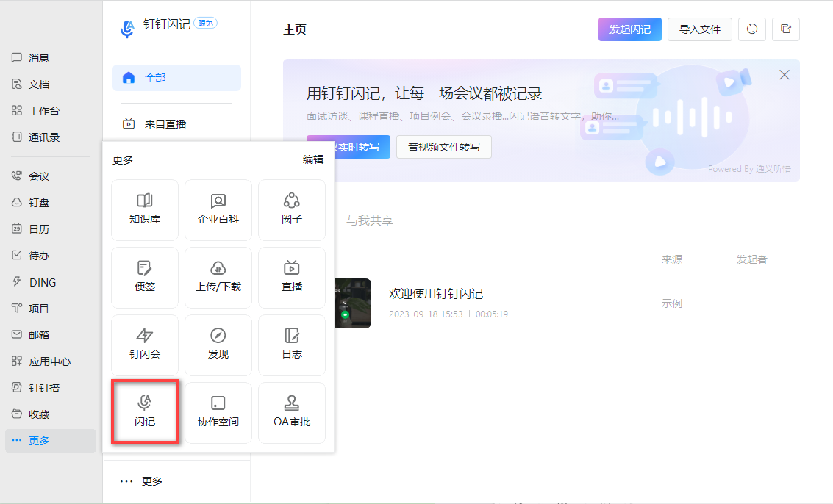Click the 钉钉闪记 logo icon
Screen dimensions: 833x504
pyautogui.click(x=127, y=29)
